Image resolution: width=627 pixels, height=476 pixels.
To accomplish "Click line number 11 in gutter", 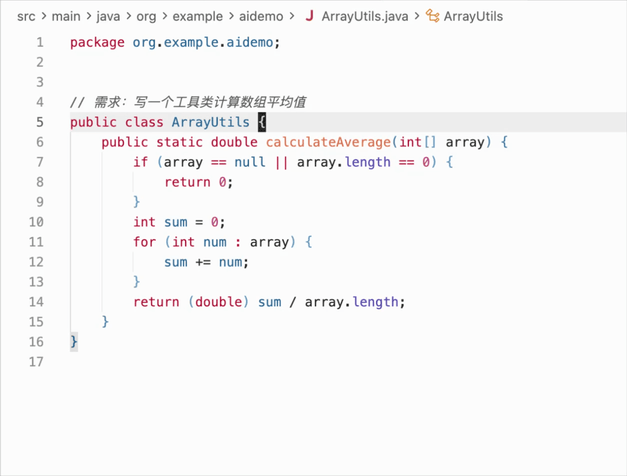I will click(36, 242).
